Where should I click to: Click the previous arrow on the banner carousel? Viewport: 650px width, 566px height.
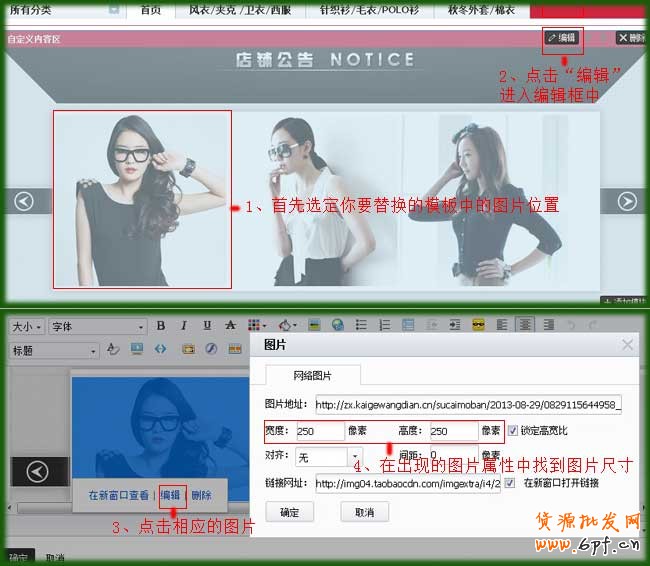(x=24, y=202)
